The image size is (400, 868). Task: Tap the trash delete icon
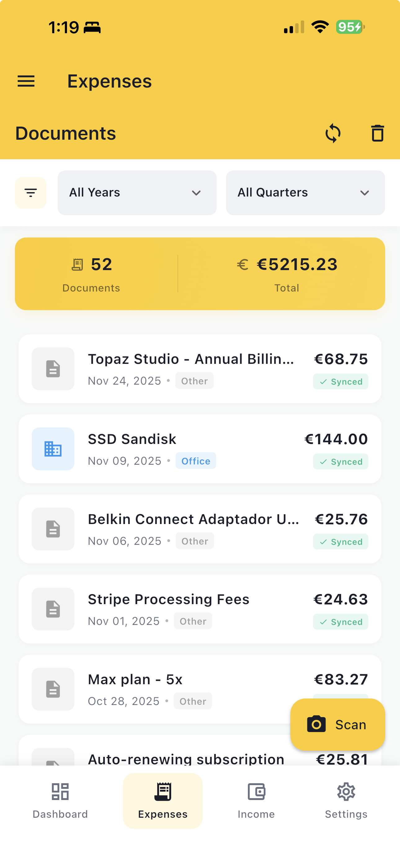[x=377, y=133]
